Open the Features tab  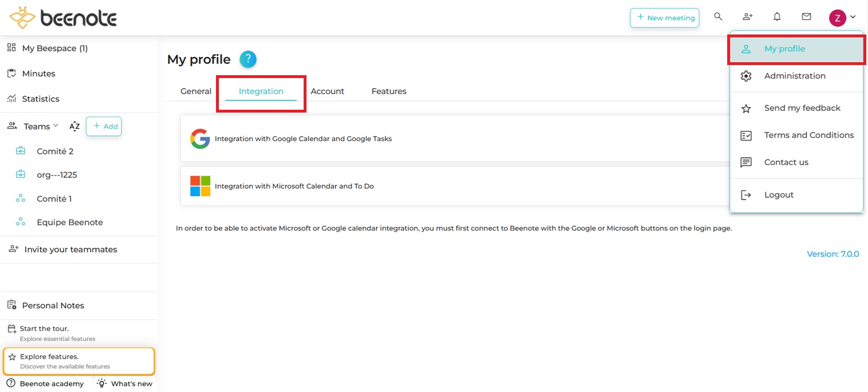pyautogui.click(x=388, y=91)
